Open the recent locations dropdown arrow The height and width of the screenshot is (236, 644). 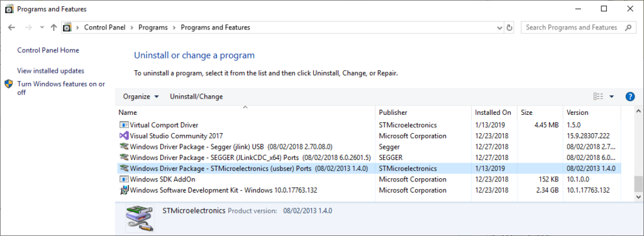tap(42, 28)
